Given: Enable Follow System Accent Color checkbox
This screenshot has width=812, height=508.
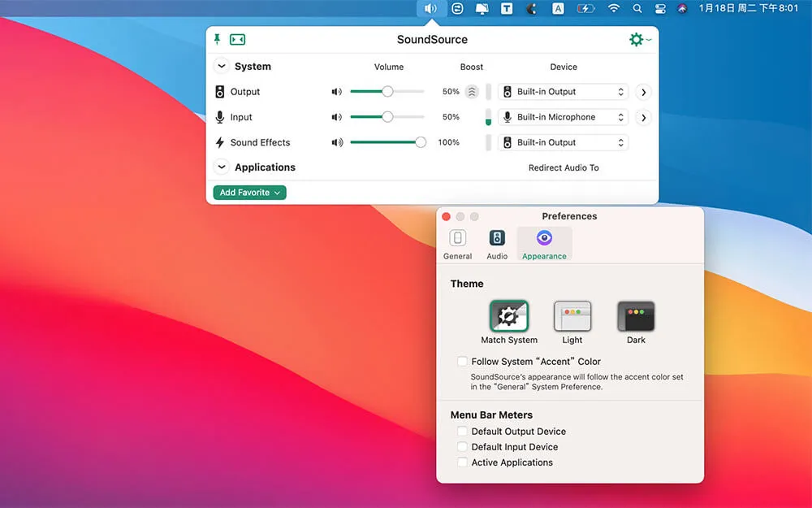Looking at the screenshot, I should tap(462, 362).
